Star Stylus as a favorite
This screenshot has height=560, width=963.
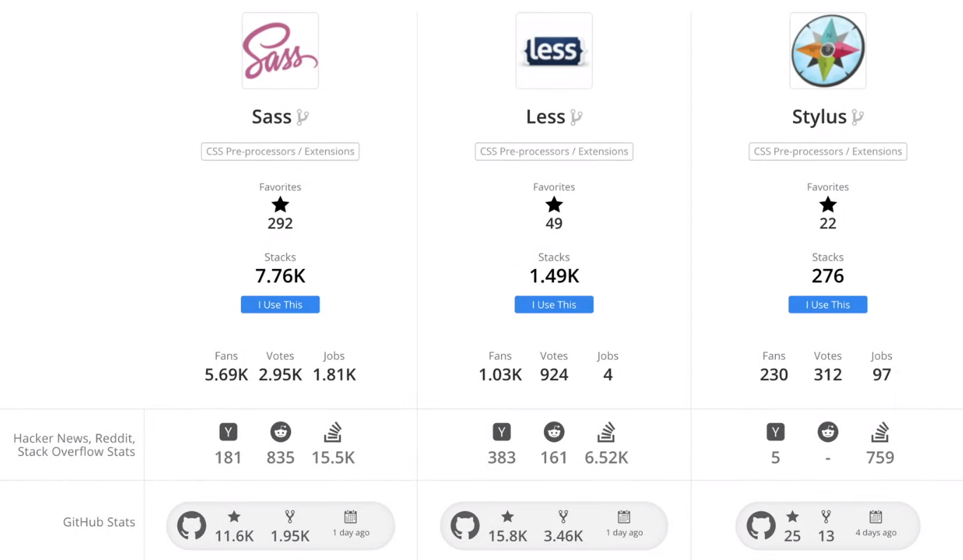click(828, 204)
